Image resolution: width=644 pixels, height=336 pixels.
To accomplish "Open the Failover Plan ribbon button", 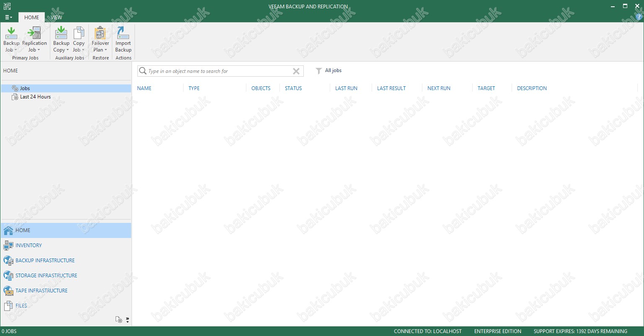I will [x=100, y=39].
